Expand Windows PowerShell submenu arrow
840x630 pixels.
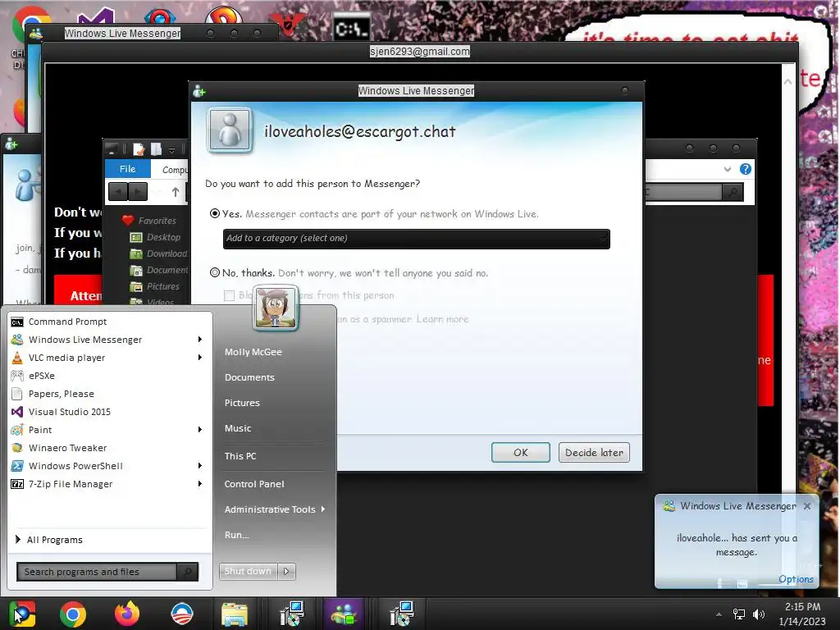point(200,466)
